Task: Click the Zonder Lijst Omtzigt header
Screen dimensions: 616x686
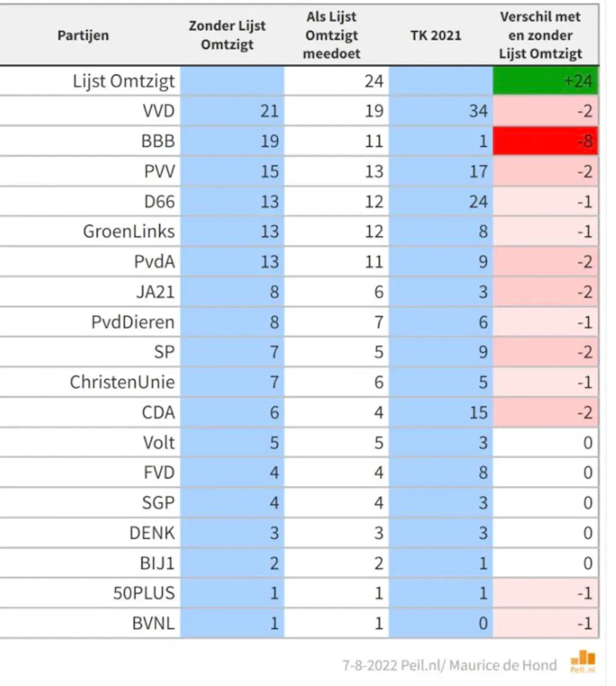Action: 227,35
